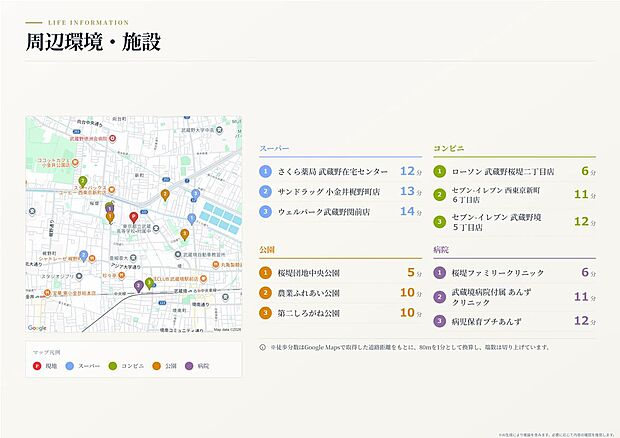Screen dimensions: 620x438
Task: Click the 丸亀製麺 restaurant marker icon
Action: pos(216,264)
